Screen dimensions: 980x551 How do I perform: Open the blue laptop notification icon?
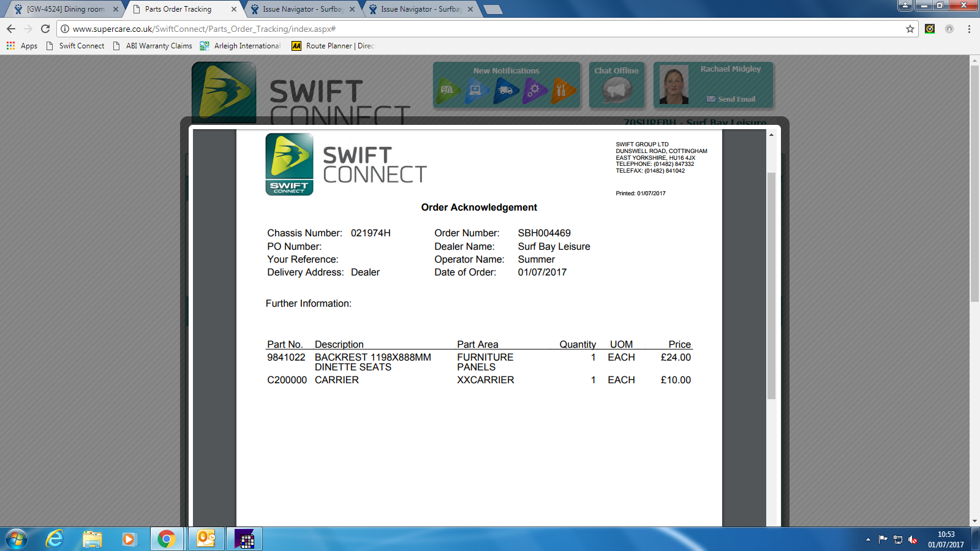click(x=477, y=91)
